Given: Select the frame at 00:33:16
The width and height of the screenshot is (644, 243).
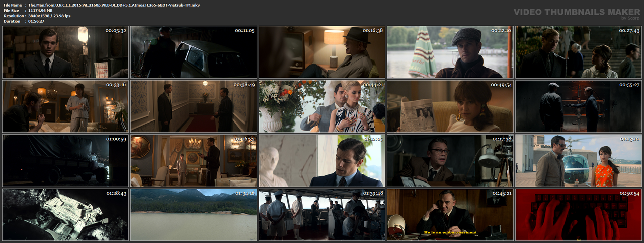Looking at the screenshot, I should click(x=65, y=106).
